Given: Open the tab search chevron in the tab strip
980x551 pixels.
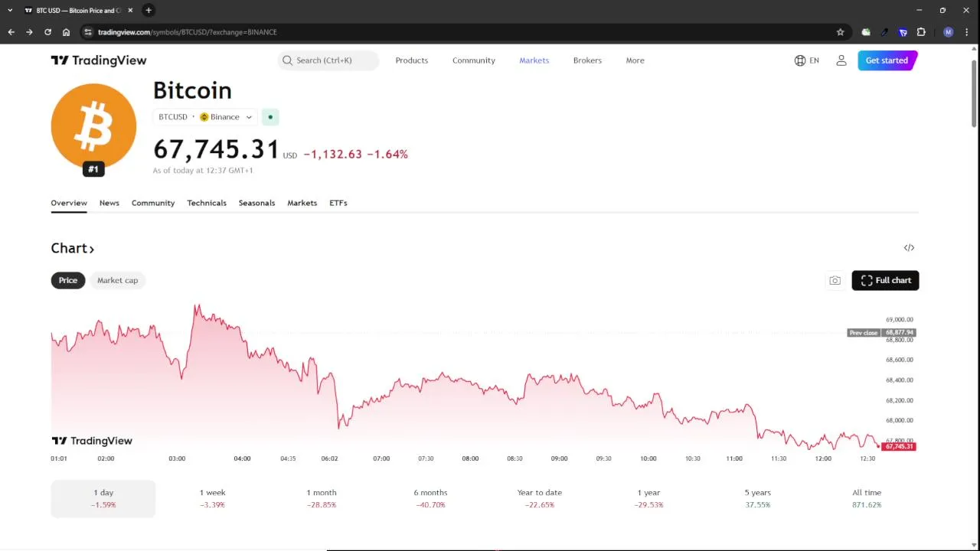Looking at the screenshot, I should click(10, 10).
